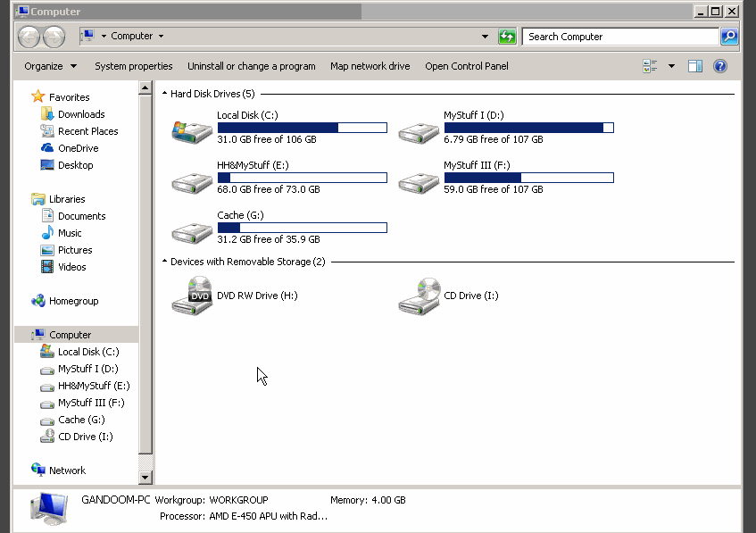Select the HH&MyStuff (E:) drive icon

point(192,183)
